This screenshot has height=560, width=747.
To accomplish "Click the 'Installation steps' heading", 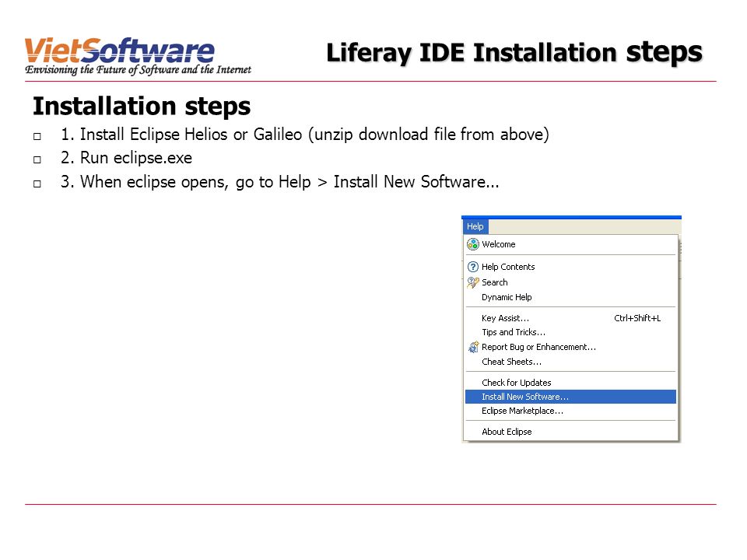I will (x=142, y=107).
